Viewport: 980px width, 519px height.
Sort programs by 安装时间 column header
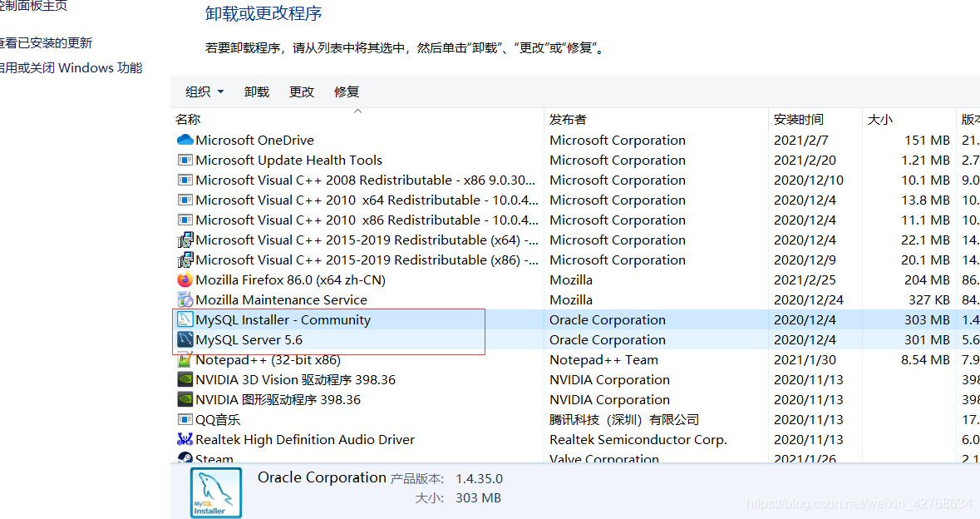pos(798,120)
